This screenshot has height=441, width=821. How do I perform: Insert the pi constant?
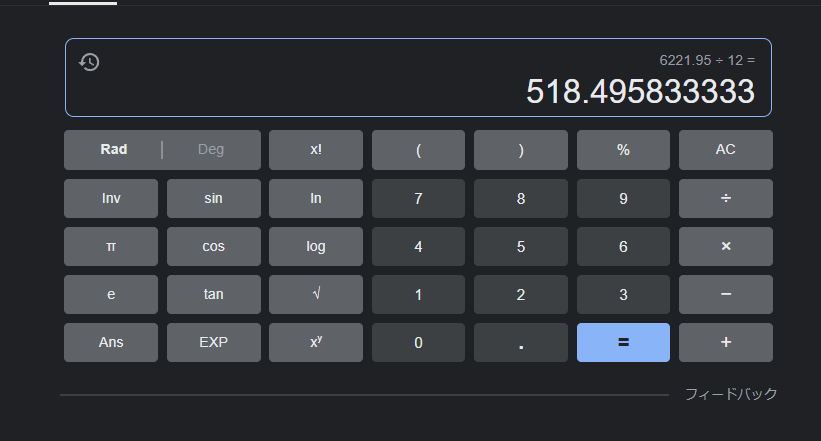(111, 246)
